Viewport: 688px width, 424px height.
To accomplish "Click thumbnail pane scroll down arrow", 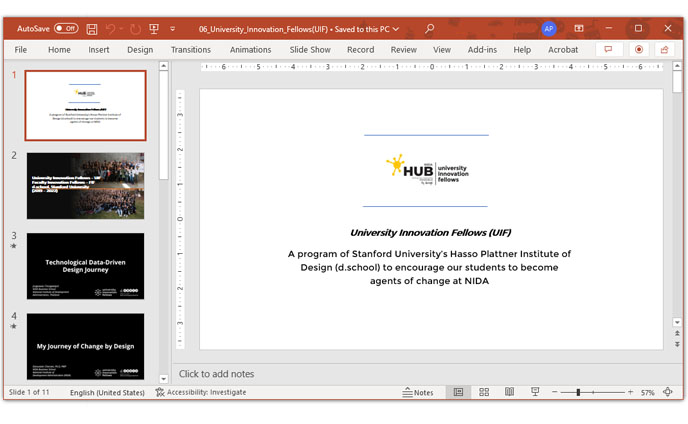I will (x=164, y=379).
